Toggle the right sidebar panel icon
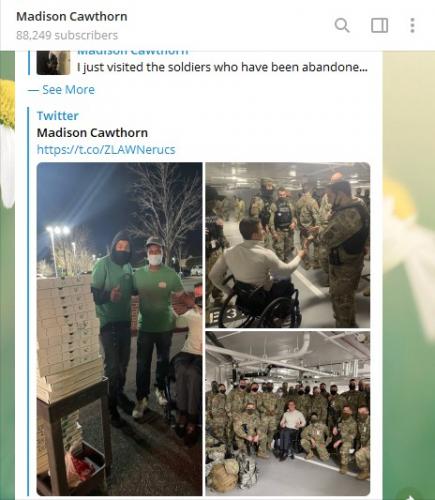The image size is (435, 500). [380, 25]
